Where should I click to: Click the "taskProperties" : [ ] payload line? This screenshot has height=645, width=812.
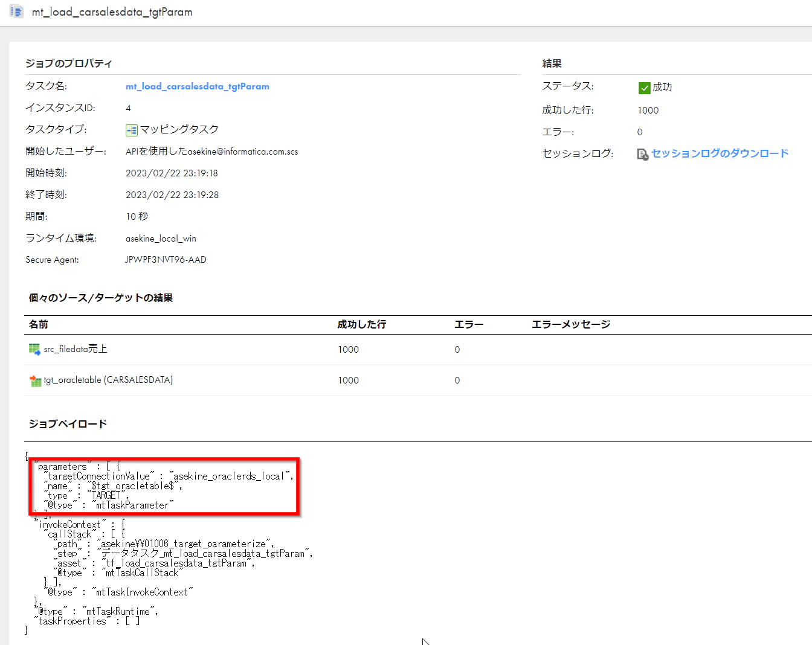[87, 621]
